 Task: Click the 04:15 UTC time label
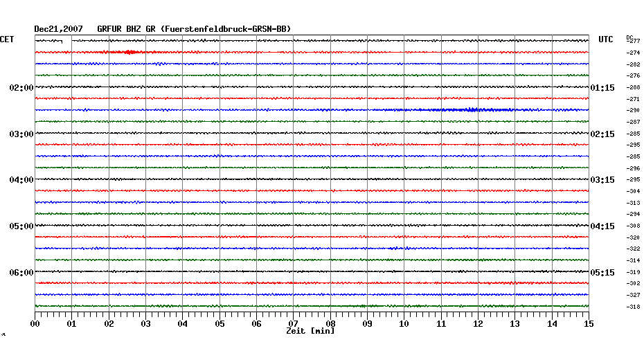point(602,226)
